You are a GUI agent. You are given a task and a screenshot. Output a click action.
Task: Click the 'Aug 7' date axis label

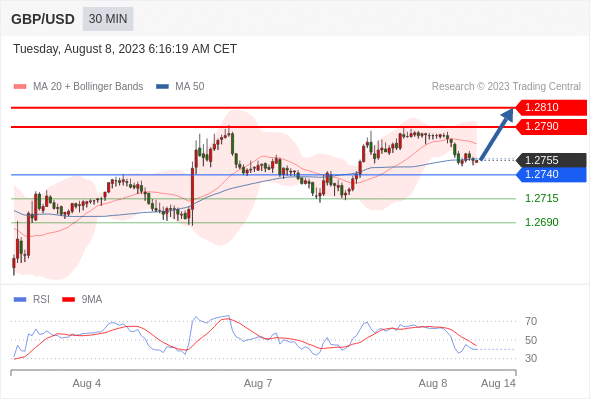click(x=258, y=383)
